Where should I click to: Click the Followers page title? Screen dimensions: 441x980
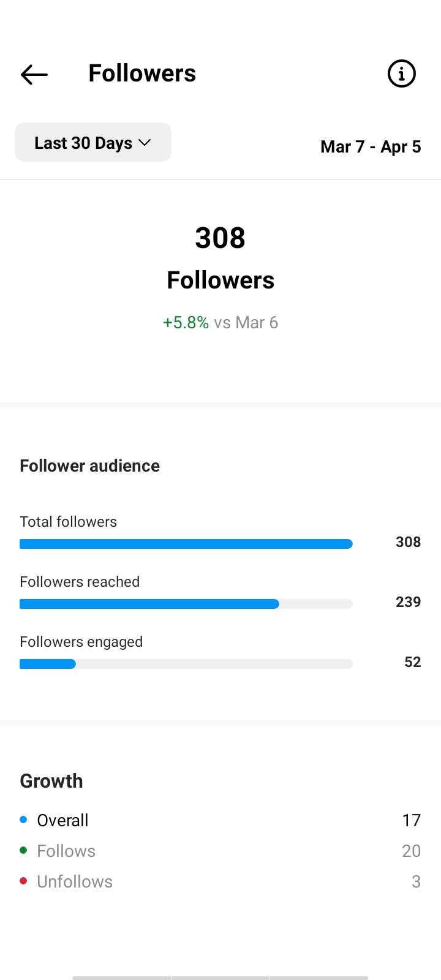[x=142, y=73]
